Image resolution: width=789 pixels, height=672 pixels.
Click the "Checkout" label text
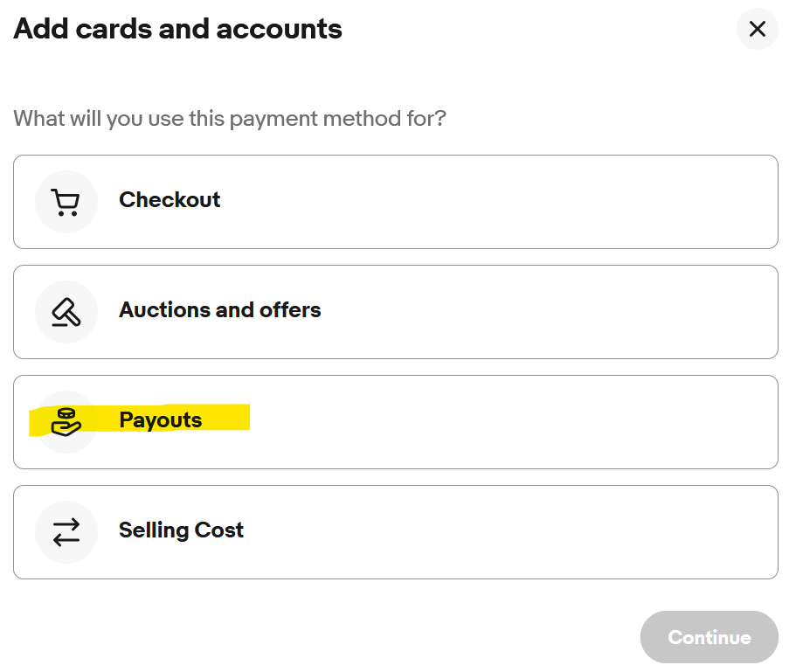tap(170, 200)
